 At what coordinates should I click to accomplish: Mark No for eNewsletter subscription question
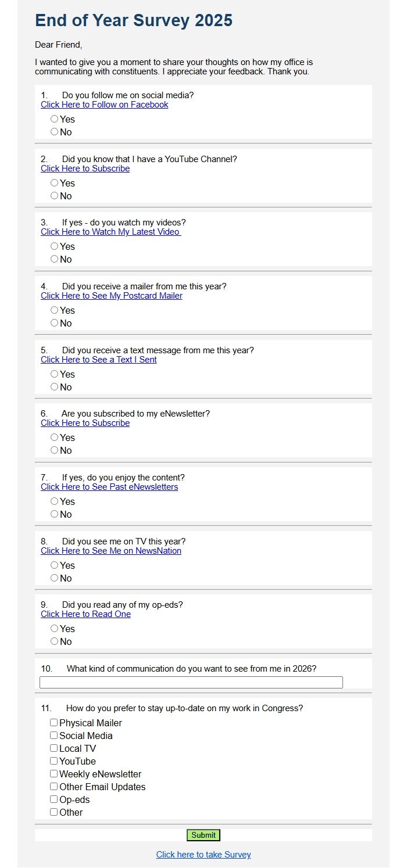point(55,450)
